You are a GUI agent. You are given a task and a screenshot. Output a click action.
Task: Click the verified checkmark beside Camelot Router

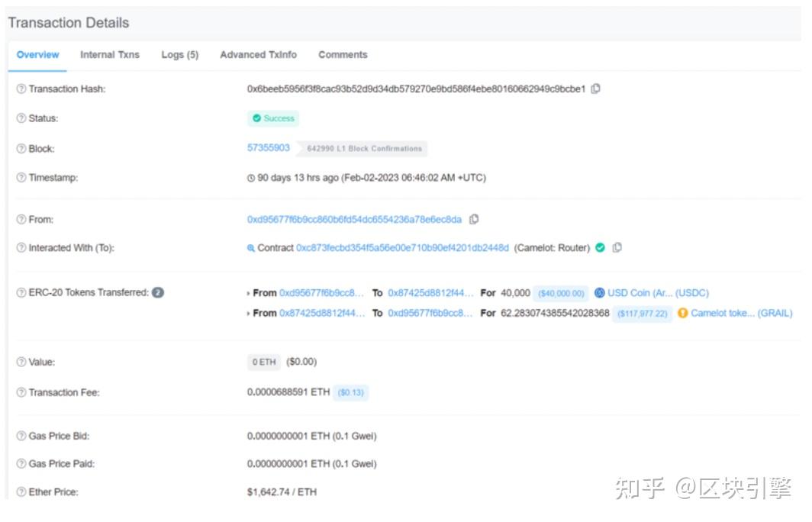(600, 248)
